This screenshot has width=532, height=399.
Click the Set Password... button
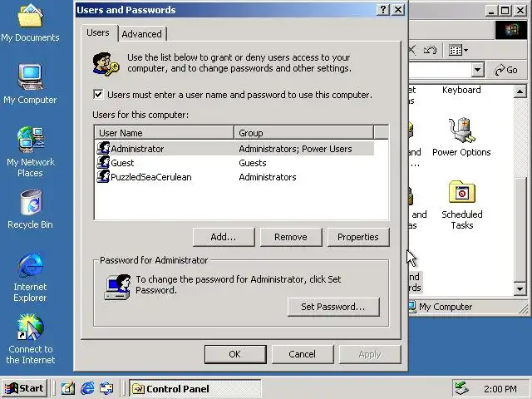[333, 307]
